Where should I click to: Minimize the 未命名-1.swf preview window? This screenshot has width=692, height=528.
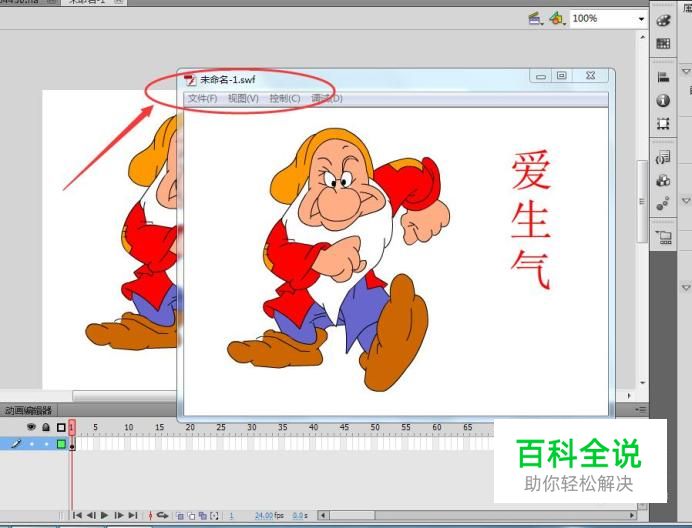click(540, 76)
